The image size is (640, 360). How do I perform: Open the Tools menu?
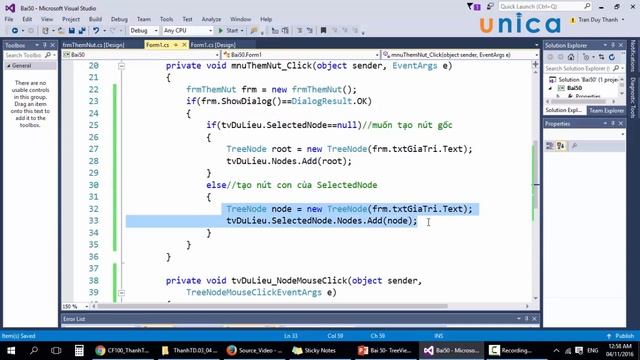tap(166, 19)
